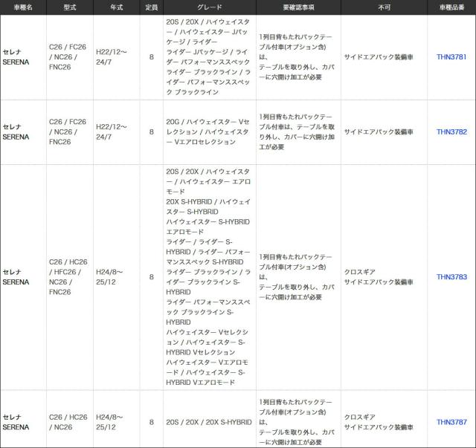Screen dimensions: 476x448
Task: Open the THN3783 part number link
Action: pos(451,277)
